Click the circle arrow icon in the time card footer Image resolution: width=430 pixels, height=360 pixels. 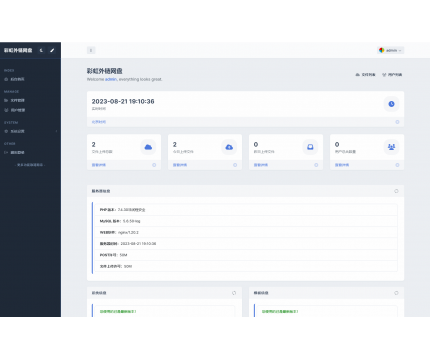pos(397,122)
